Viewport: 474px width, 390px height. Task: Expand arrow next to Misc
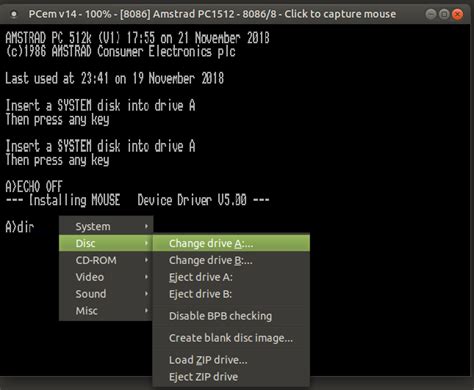[146, 311]
